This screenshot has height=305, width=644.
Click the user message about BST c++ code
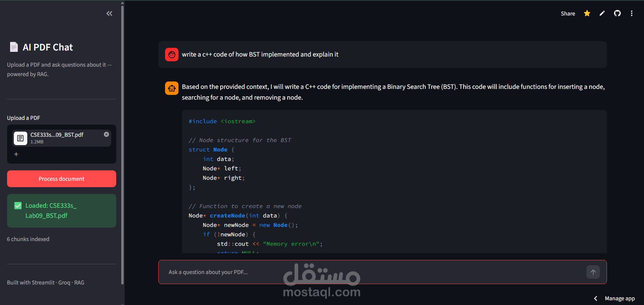click(260, 55)
